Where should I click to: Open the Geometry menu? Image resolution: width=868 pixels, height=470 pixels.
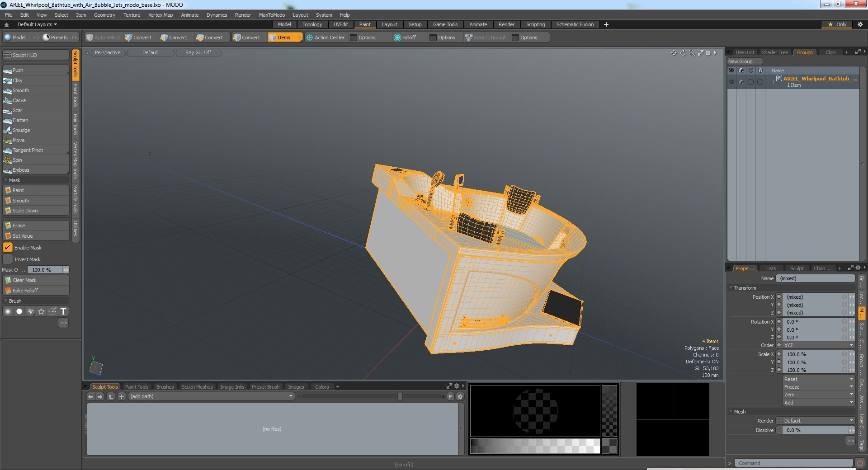click(104, 15)
